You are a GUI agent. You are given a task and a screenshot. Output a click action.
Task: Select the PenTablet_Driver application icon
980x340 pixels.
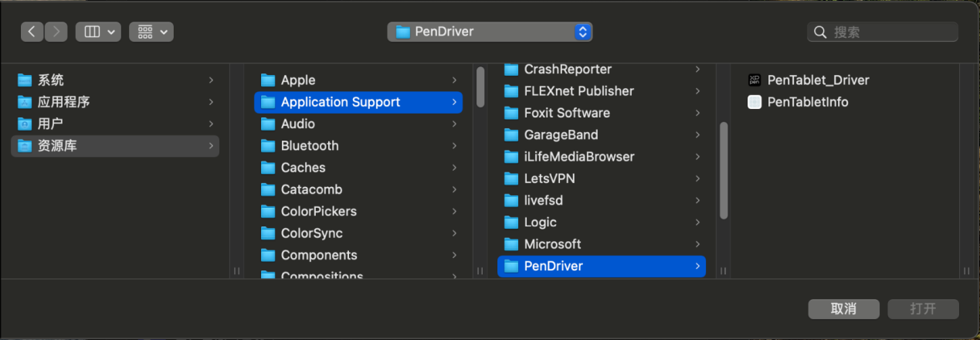coord(754,80)
